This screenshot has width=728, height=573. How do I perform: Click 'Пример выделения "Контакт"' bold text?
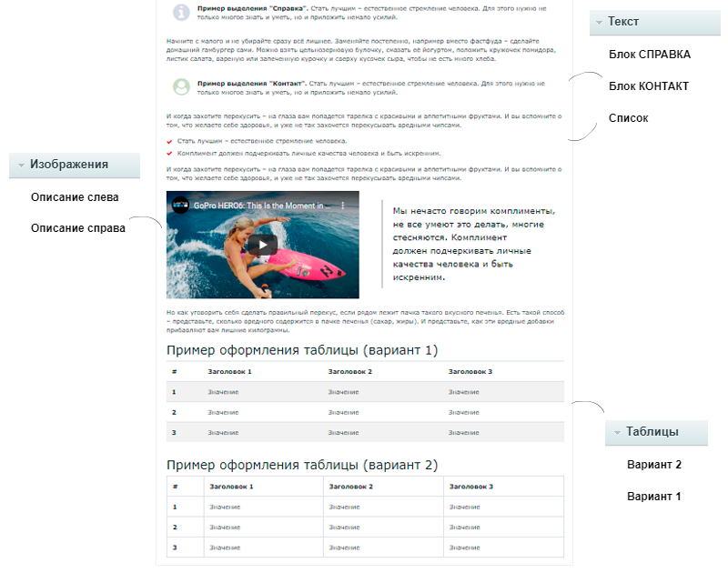(252, 84)
